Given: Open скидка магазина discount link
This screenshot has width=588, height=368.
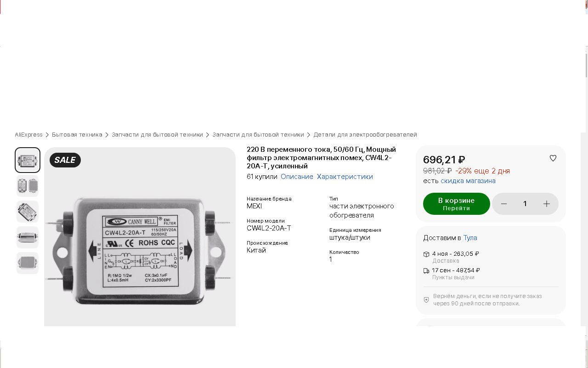Looking at the screenshot, I should [468, 181].
